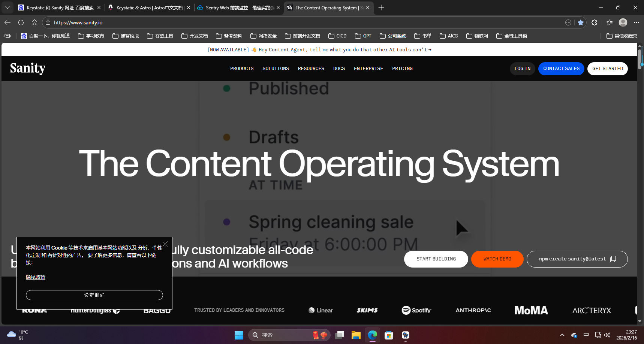
Task: Click the Linear logo
Action: (x=321, y=310)
